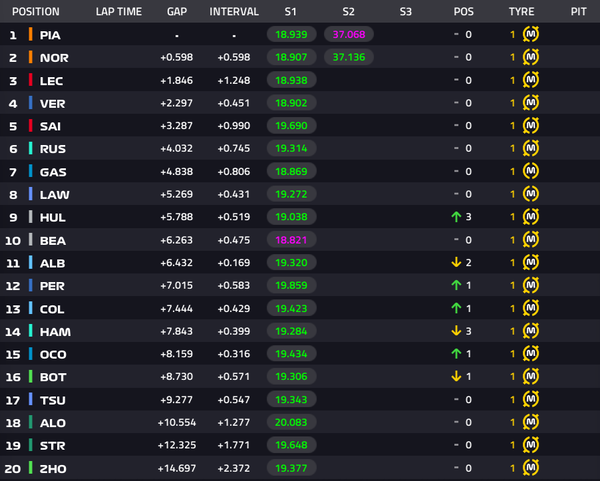The image size is (600, 481).
Task: Click SAI's medium tyre icon
Action: pyautogui.click(x=531, y=126)
